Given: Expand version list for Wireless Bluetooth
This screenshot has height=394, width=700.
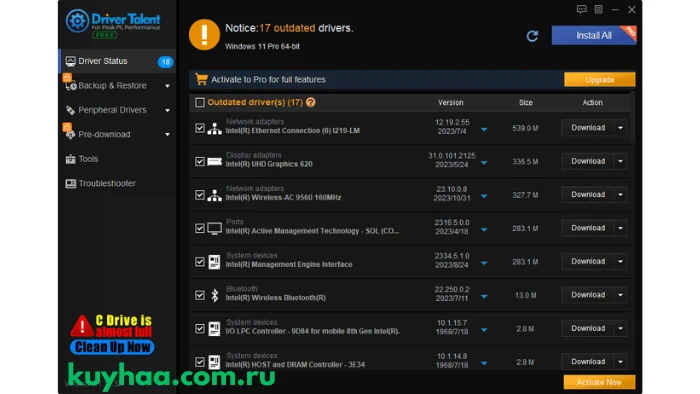Looking at the screenshot, I should pyautogui.click(x=484, y=297).
